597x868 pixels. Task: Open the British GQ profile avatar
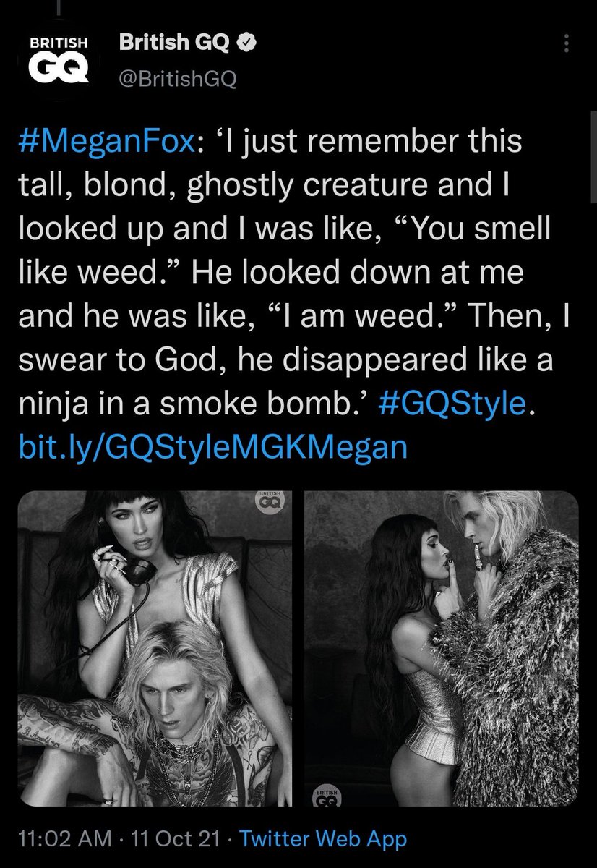tap(59, 62)
